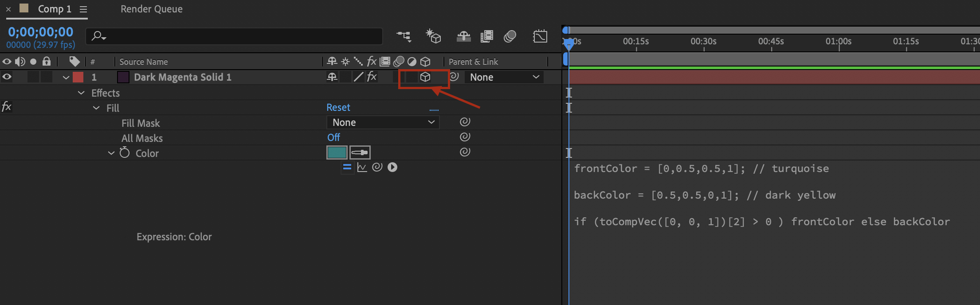
Task: Click the All Masks pick whip spiral
Action: 465,137
